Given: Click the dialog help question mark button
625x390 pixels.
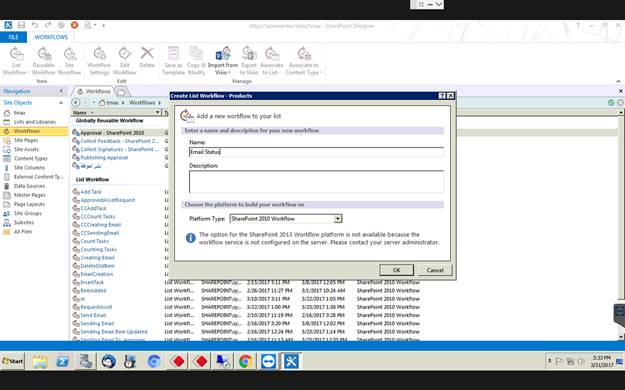Looking at the screenshot, I should [442, 96].
